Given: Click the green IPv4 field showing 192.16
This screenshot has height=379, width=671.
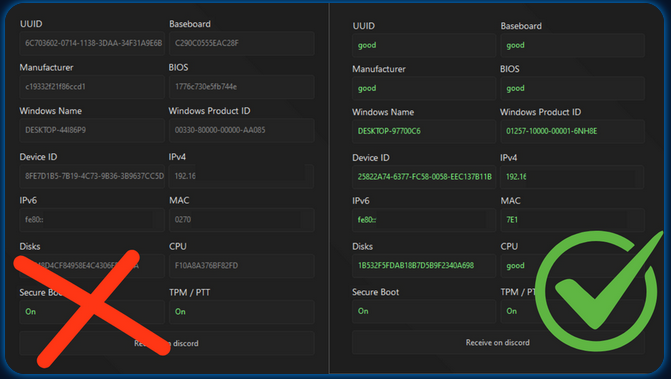Looking at the screenshot, I should [573, 177].
